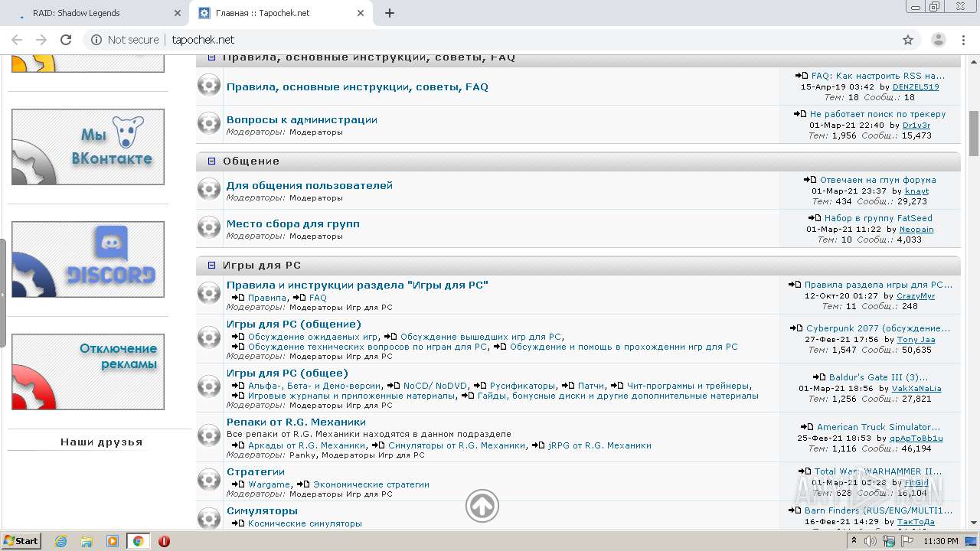Open user profile DENZEL519
980x551 pixels.
tap(916, 87)
